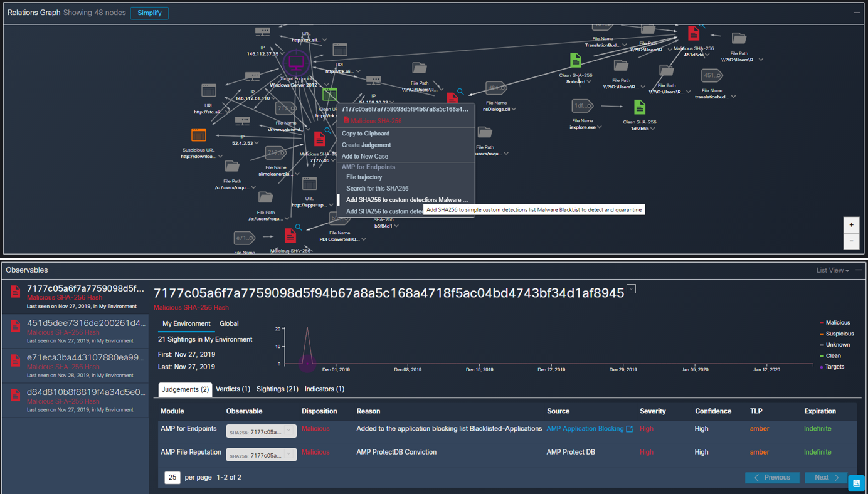The width and height of the screenshot is (868, 494).
Task: Go to Next page of judgements
Action: click(x=827, y=478)
